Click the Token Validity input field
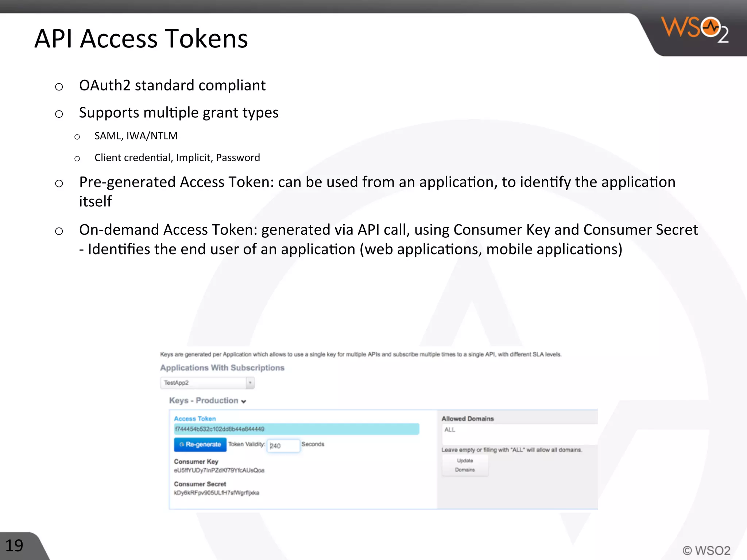This screenshot has height=560, width=747. (283, 446)
